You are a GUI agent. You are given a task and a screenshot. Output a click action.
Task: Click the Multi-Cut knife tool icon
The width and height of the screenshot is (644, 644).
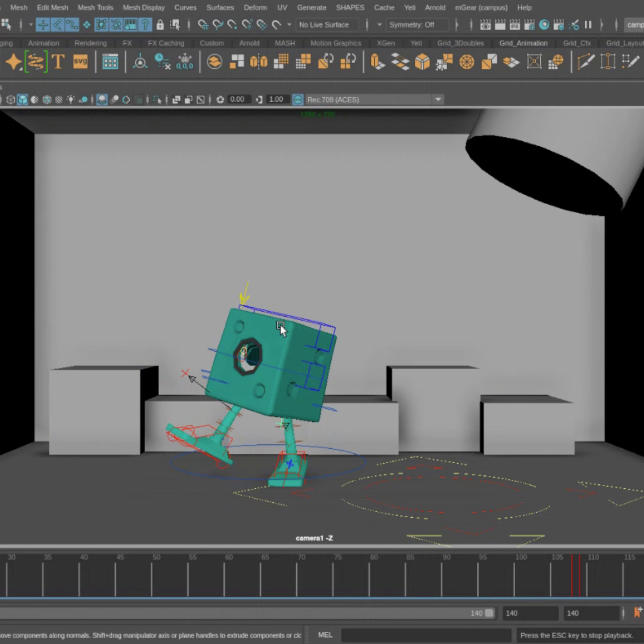(x=585, y=62)
